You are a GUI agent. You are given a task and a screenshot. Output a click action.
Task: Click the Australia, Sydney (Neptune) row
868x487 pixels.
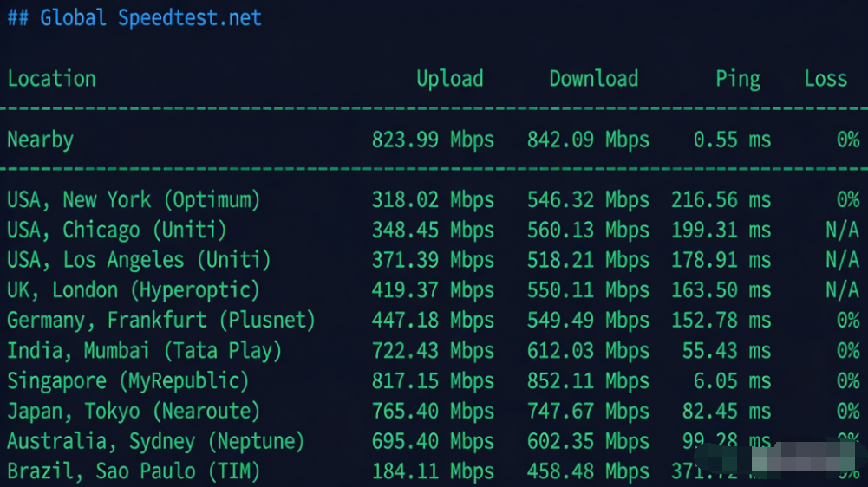156,442
